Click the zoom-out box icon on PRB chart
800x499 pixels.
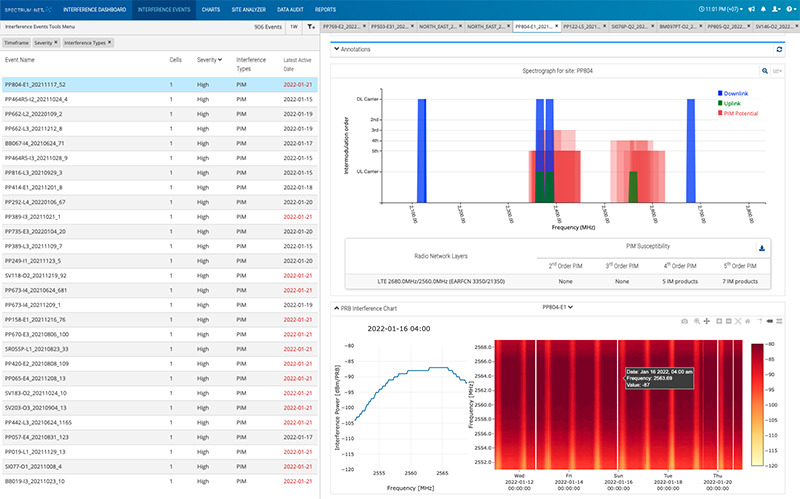pyautogui.click(x=729, y=321)
